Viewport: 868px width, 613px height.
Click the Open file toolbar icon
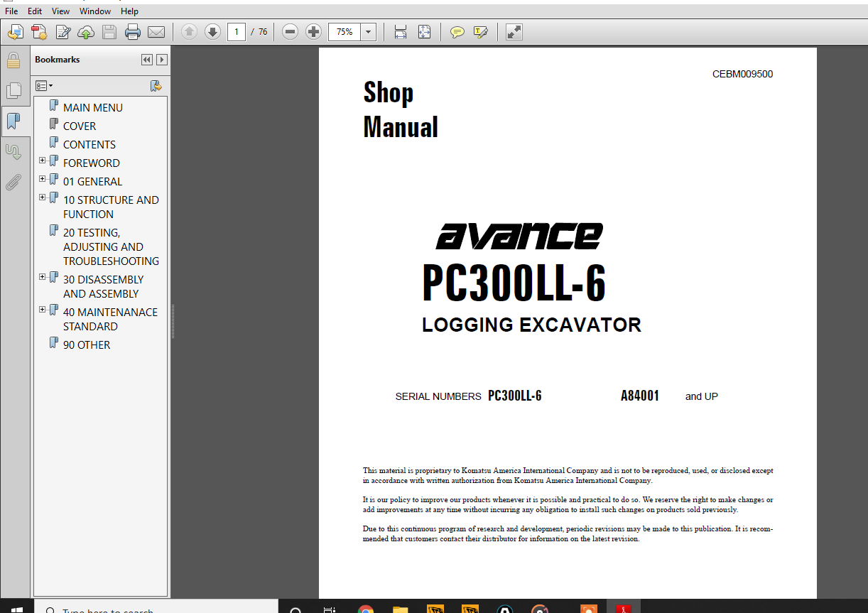click(16, 32)
